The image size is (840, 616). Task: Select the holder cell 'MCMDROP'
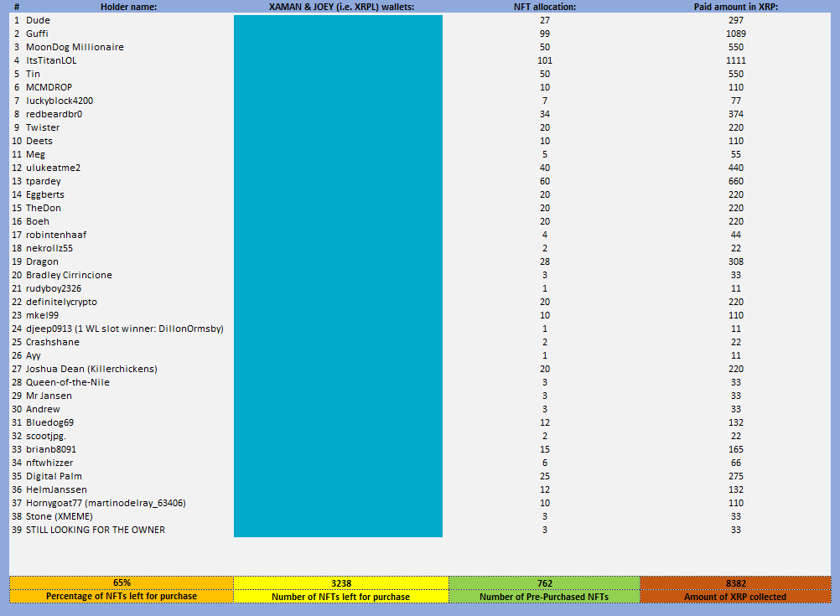pos(49,87)
